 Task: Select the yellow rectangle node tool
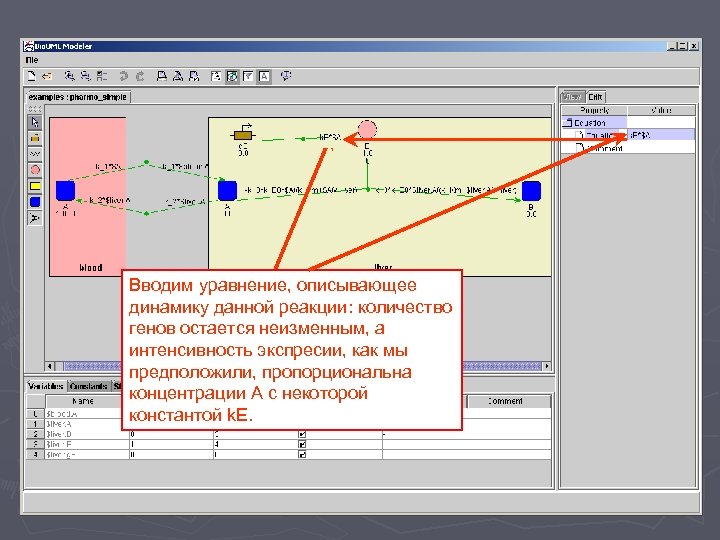(35, 186)
